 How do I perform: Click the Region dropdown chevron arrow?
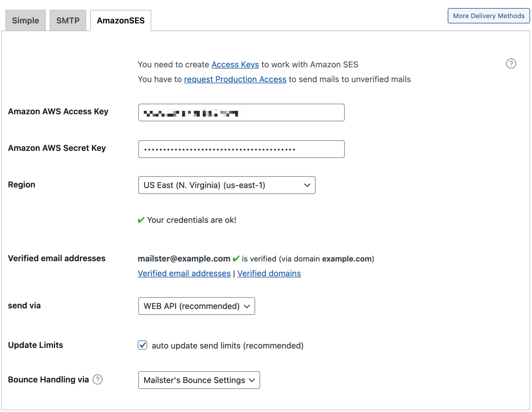307,185
